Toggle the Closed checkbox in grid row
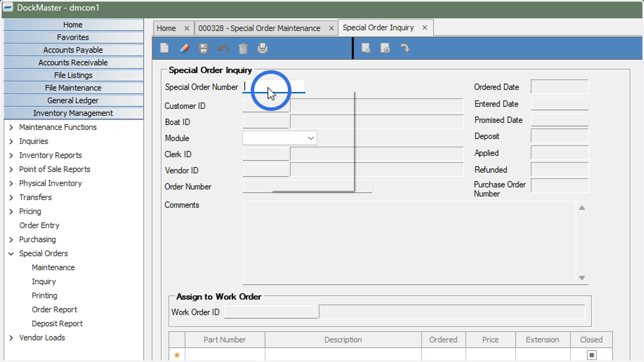Image resolution: width=644 pixels, height=362 pixels. tap(591, 355)
